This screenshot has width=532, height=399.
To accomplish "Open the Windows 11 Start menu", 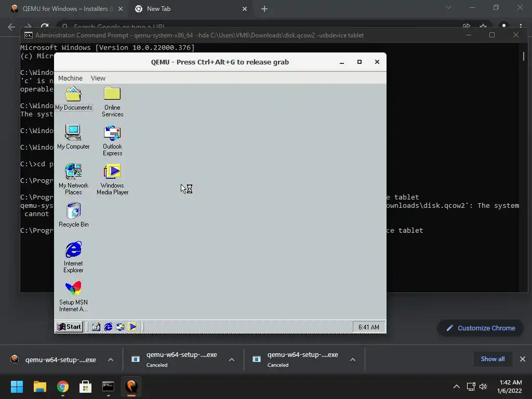I will (x=17, y=387).
